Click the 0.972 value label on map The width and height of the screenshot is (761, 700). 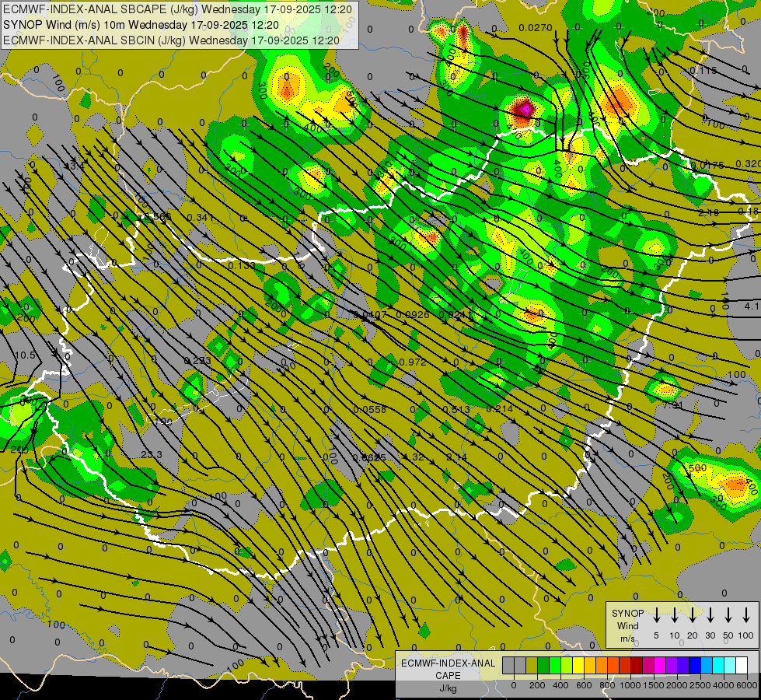pos(411,362)
